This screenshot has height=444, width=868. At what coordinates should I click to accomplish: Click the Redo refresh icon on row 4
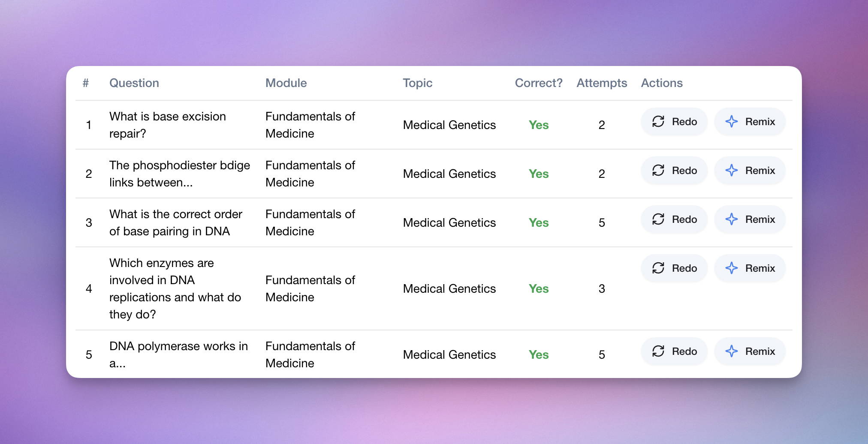pyautogui.click(x=657, y=268)
